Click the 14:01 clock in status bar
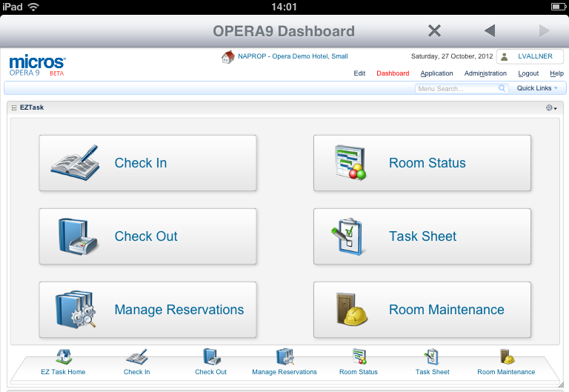Viewport: 569px width, 392px height. click(284, 7)
